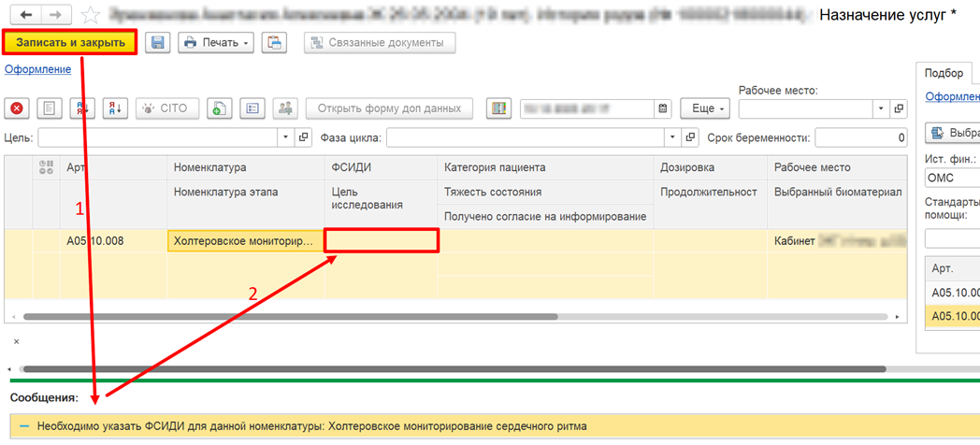This screenshot has width=980, height=445.
Task: Click the floppy disk save icon
Action: (x=158, y=43)
